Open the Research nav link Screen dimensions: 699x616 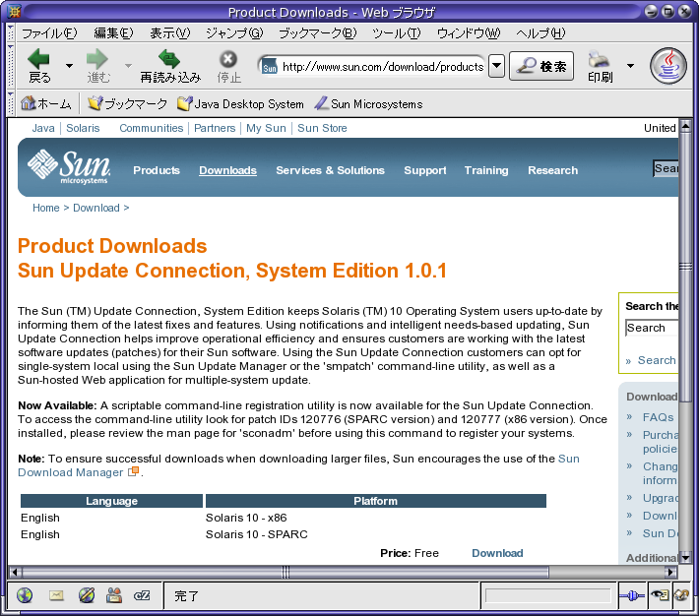[x=552, y=170]
